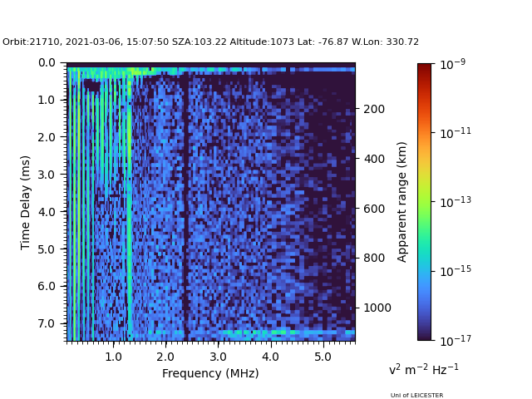Click the 'Uni of LEICESTER' credit text

click(x=416, y=396)
